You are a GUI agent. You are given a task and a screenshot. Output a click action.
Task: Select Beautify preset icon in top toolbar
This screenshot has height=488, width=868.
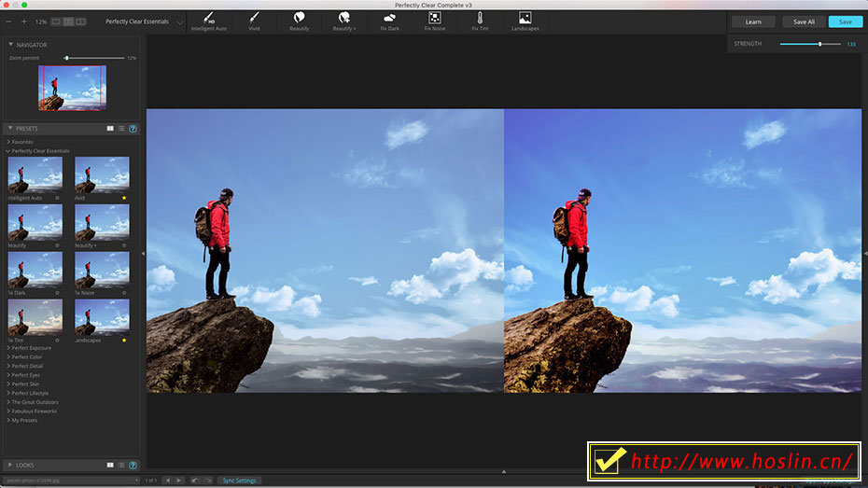point(299,21)
